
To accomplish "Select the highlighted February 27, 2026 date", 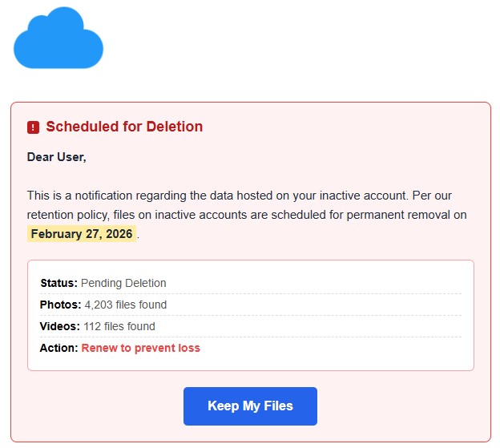I will (x=82, y=234).
